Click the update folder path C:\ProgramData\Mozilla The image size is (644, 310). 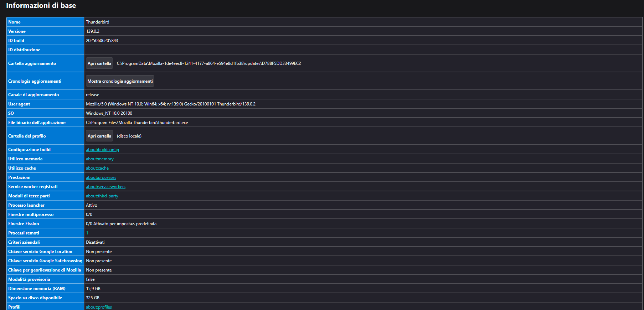(209, 63)
